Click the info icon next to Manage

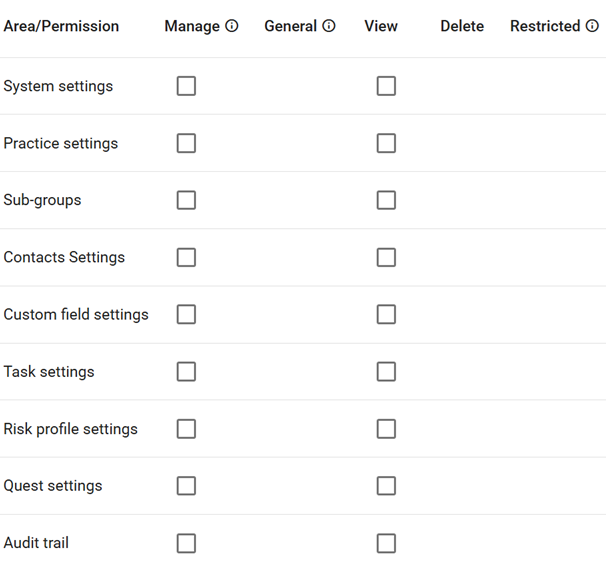tap(232, 27)
